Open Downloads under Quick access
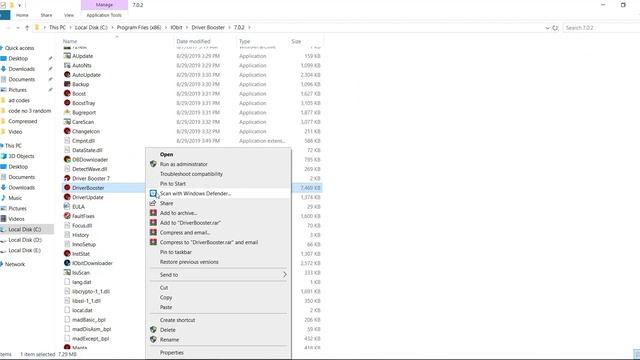The width and height of the screenshot is (640, 360). (x=22, y=69)
